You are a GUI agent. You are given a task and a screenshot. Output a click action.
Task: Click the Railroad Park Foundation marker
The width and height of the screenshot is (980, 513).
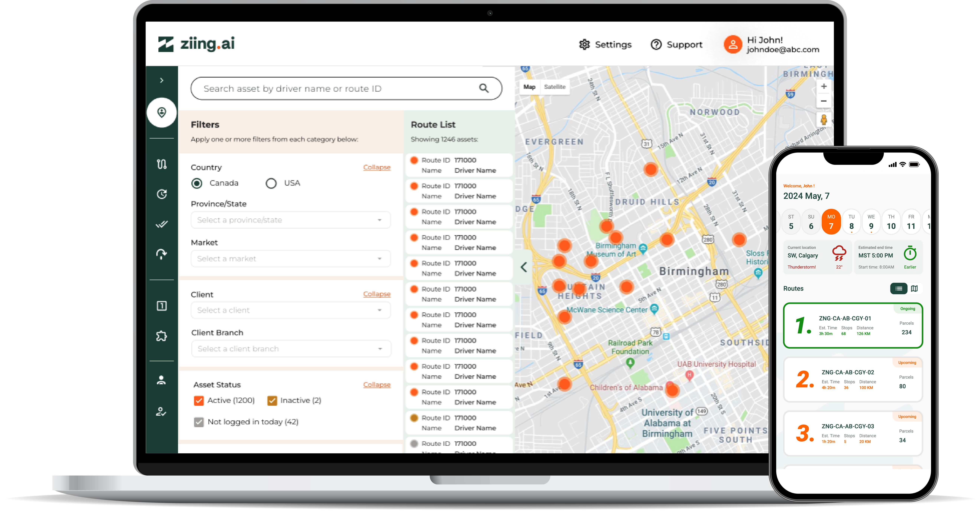pyautogui.click(x=630, y=363)
